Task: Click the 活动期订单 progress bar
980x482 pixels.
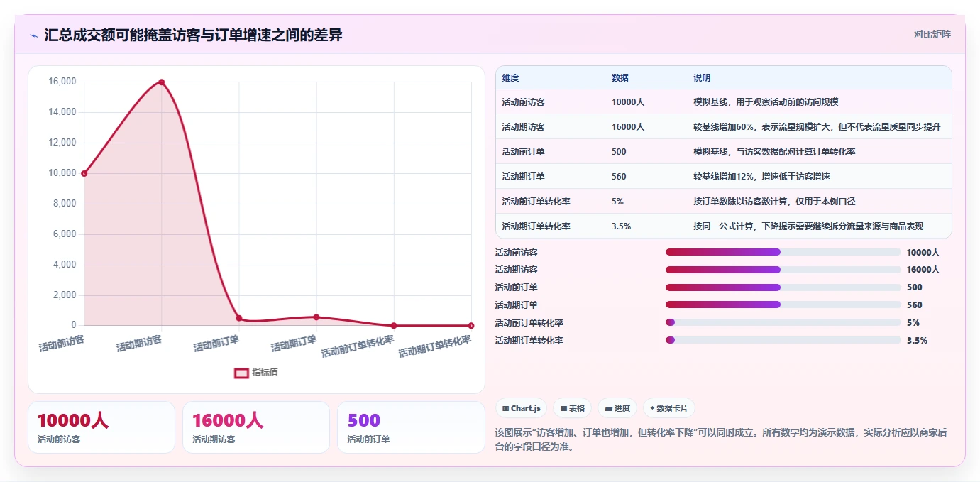Action: click(783, 305)
